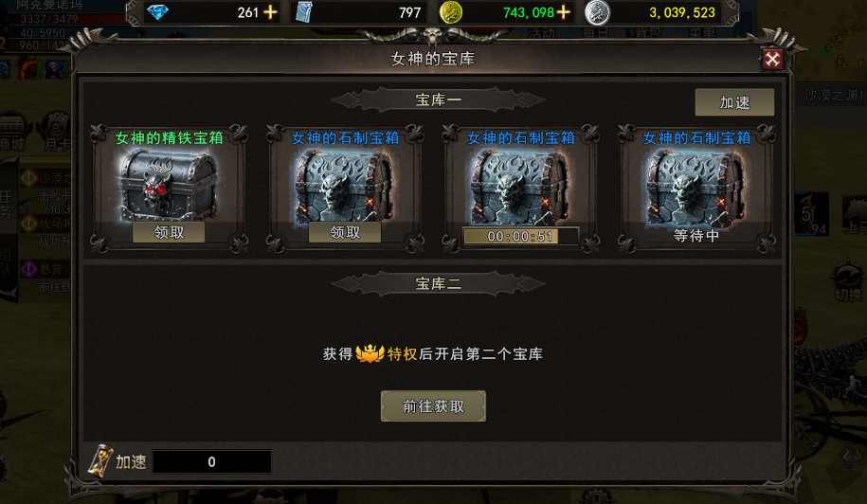Click the hourglass 加速 item icon

pyautogui.click(x=100, y=460)
